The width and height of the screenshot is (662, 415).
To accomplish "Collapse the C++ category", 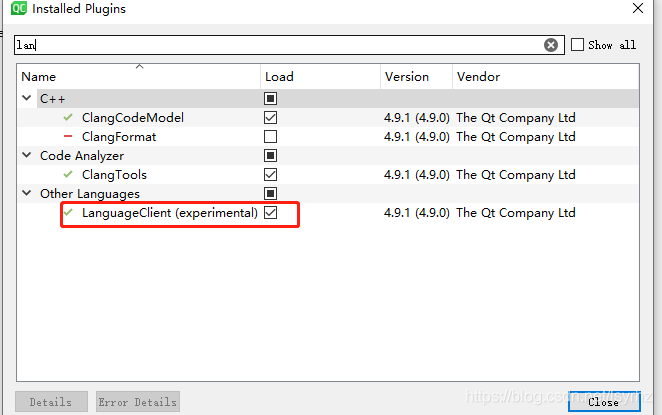I will 27,98.
